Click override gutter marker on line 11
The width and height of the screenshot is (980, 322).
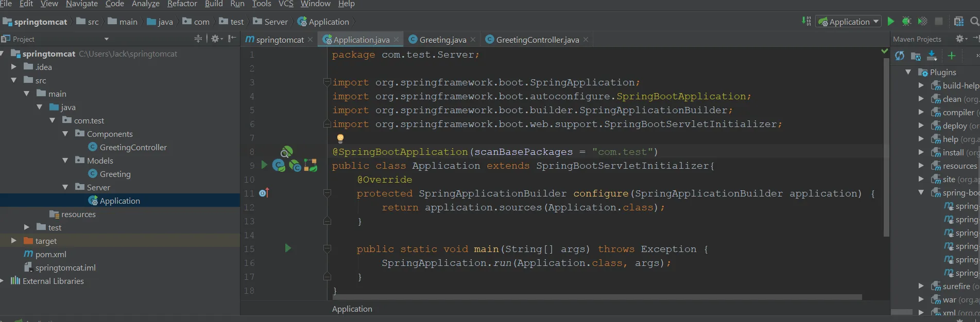tap(264, 193)
